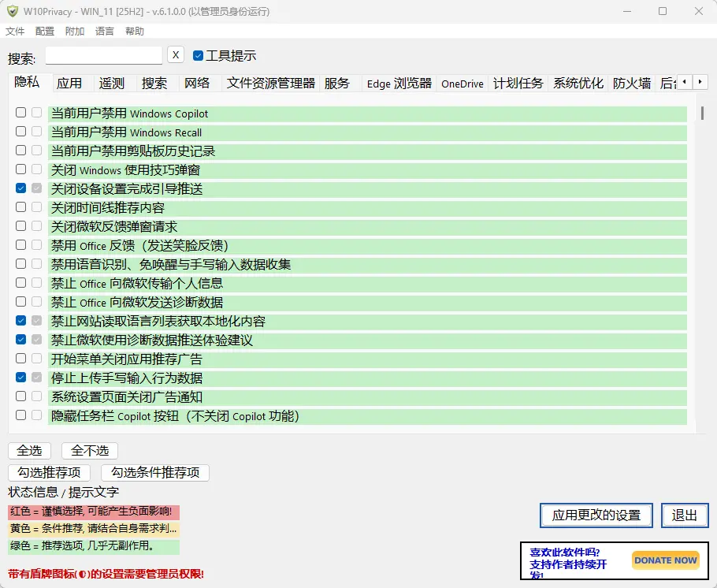717x588 pixels.
Task: Click the 全不选 button
Action: pyautogui.click(x=90, y=451)
